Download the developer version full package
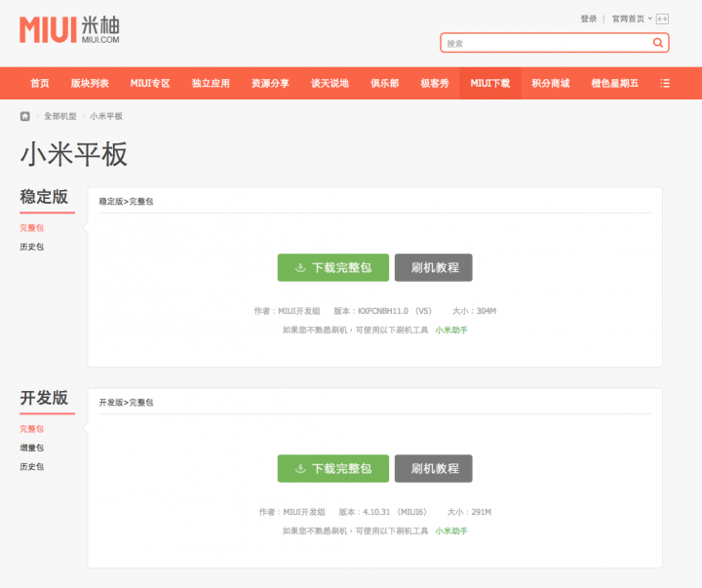Screen dimensions: 702x588 (333, 468)
